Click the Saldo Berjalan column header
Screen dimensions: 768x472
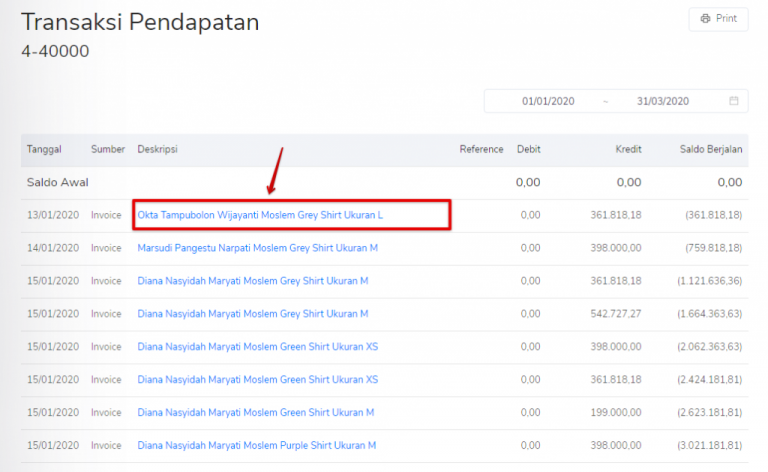709,149
